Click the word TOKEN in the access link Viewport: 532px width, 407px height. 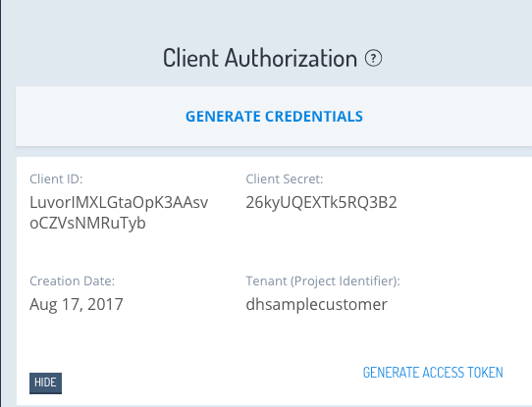click(x=485, y=373)
